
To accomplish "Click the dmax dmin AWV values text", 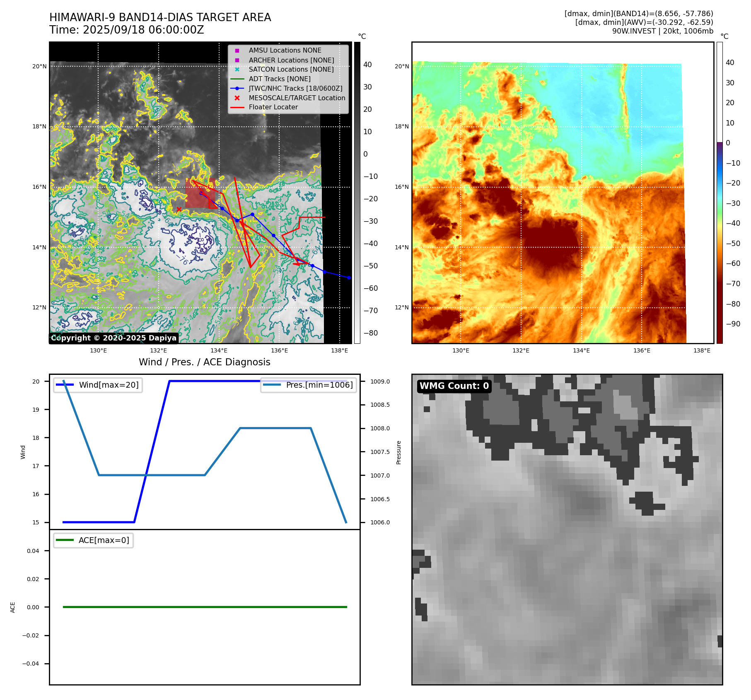I will 644,22.
